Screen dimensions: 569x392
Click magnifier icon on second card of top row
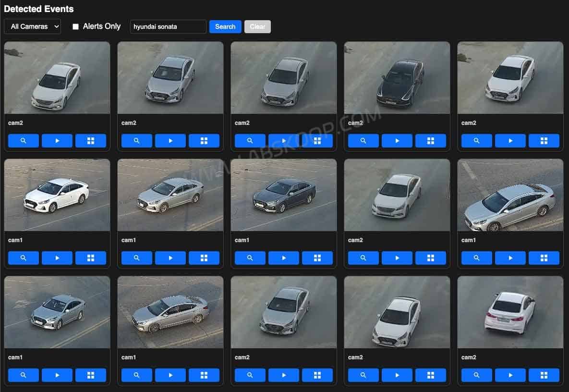tap(136, 140)
